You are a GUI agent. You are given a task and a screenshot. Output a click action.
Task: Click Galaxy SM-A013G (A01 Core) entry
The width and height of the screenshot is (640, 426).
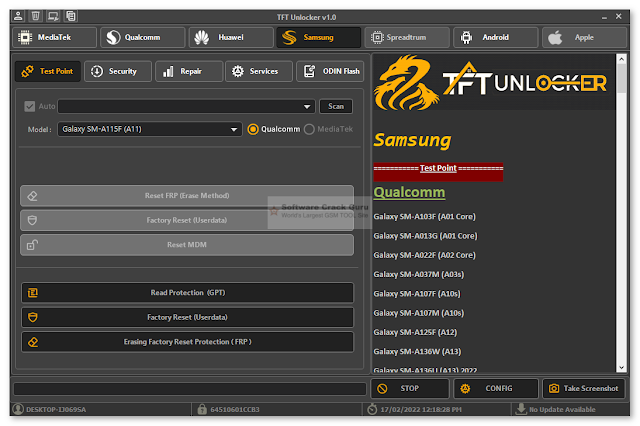425,236
